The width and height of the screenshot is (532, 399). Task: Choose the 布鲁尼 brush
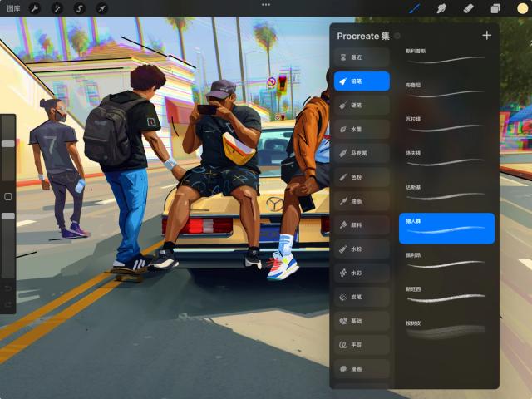coord(447,92)
